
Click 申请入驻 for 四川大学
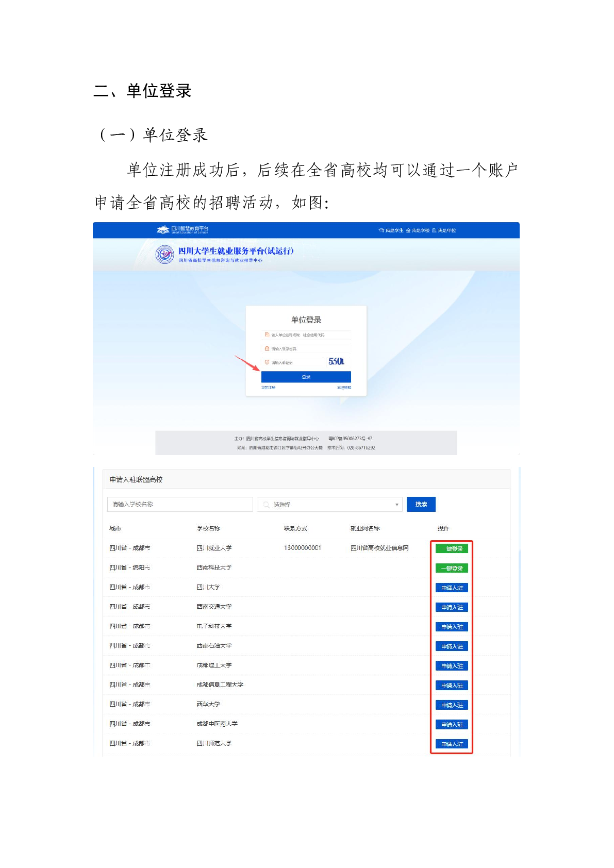click(x=452, y=588)
